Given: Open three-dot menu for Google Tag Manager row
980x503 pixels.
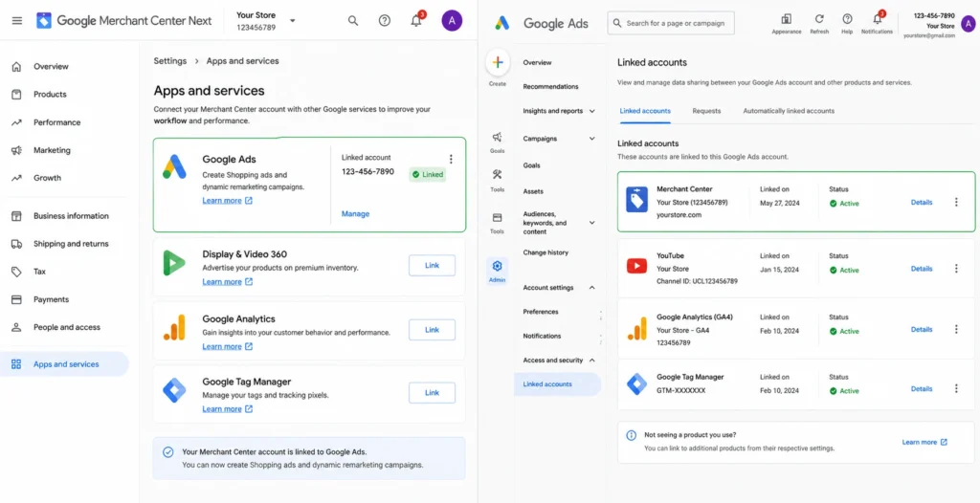Looking at the screenshot, I should tap(956, 388).
